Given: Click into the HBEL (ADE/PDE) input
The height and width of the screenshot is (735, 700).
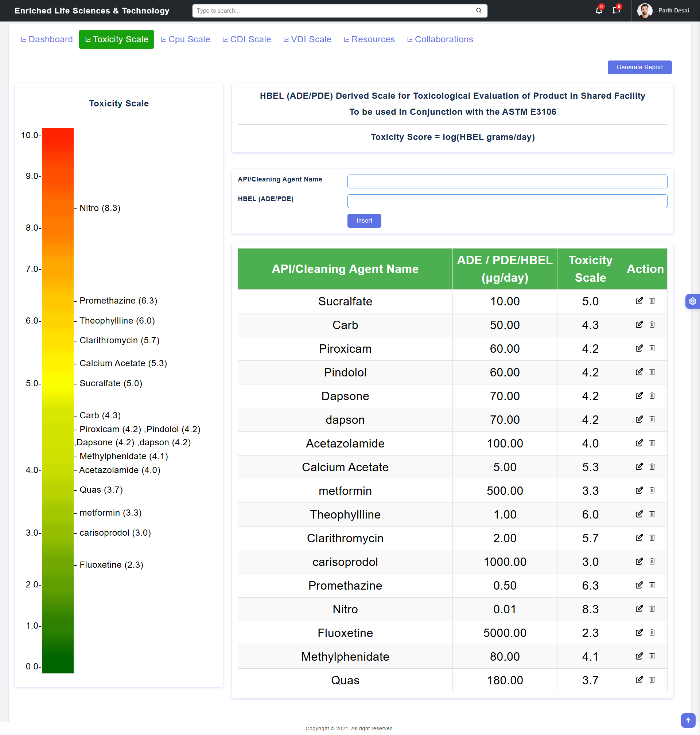Looking at the screenshot, I should coord(507,201).
